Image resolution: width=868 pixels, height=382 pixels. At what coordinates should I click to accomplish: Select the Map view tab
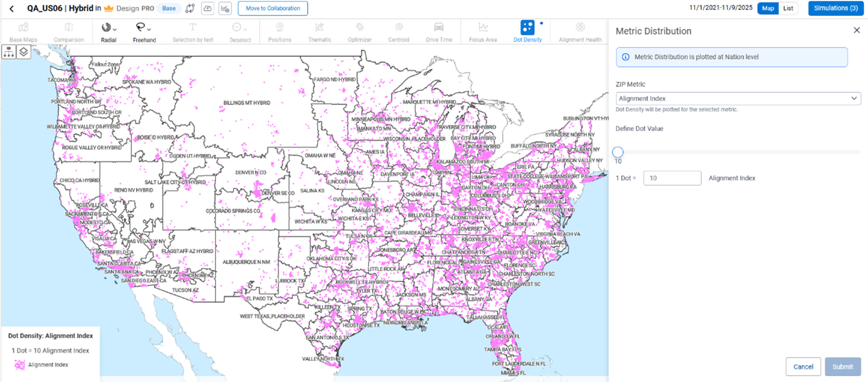pyautogui.click(x=768, y=8)
